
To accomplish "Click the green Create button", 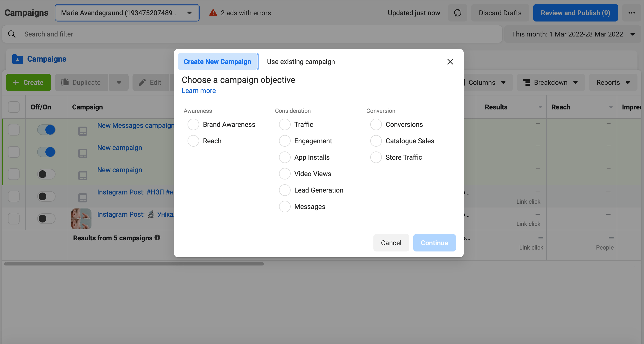I will 28,82.
